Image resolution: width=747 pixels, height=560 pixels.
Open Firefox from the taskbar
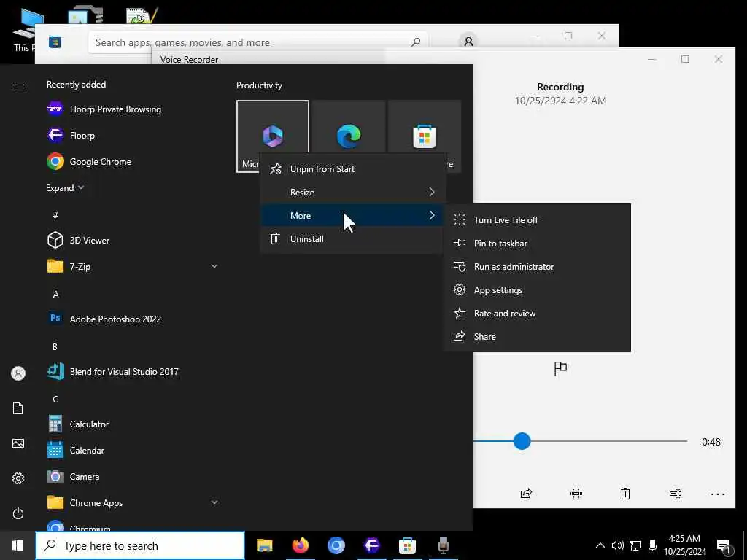(x=300, y=545)
